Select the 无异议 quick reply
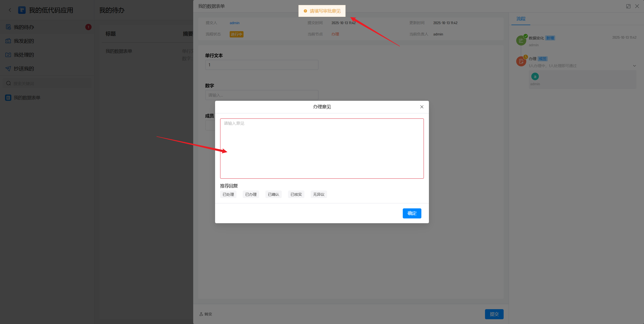The height and width of the screenshot is (324, 644). pyautogui.click(x=319, y=194)
